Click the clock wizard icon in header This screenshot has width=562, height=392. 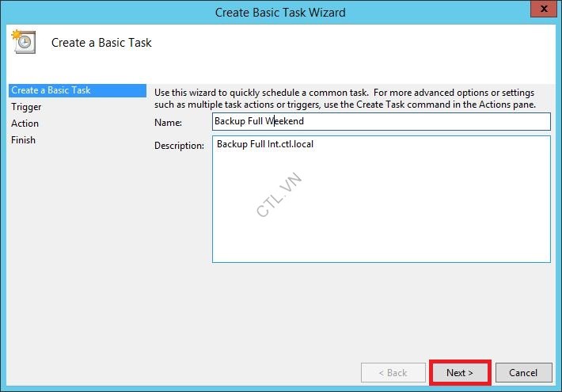pos(23,41)
